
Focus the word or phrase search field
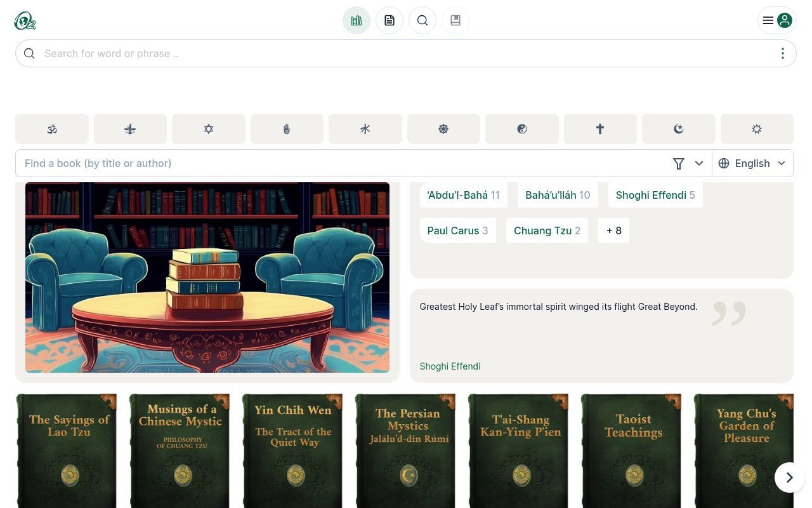click(406, 53)
